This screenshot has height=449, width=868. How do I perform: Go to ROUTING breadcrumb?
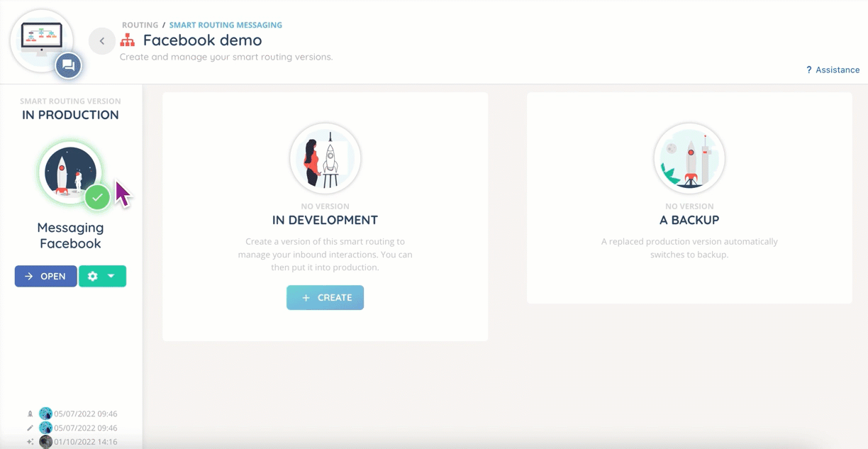pyautogui.click(x=140, y=25)
